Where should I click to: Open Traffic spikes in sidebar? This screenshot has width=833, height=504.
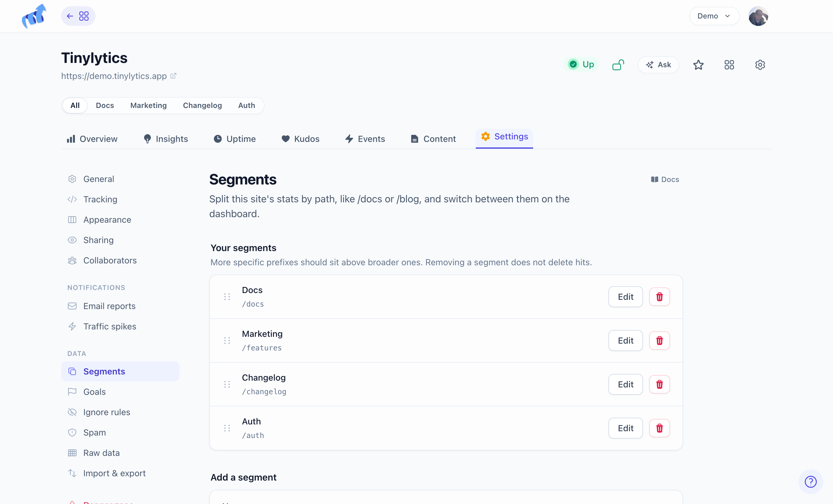(120, 326)
